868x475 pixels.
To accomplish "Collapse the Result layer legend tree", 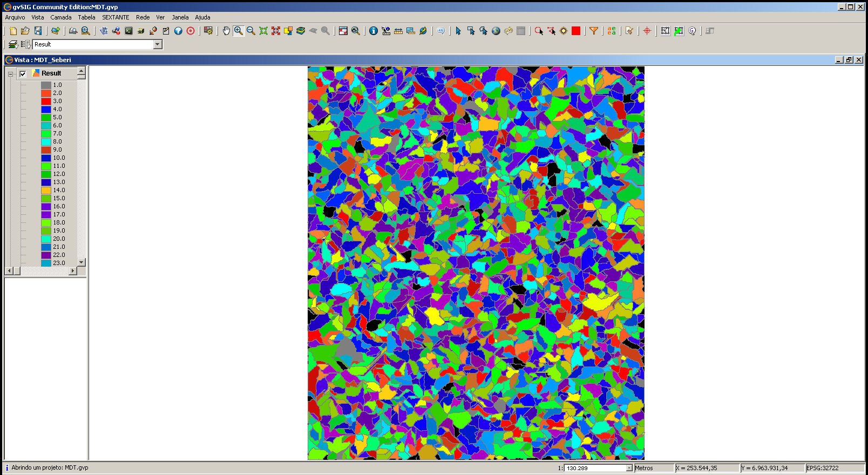I will (x=10, y=74).
